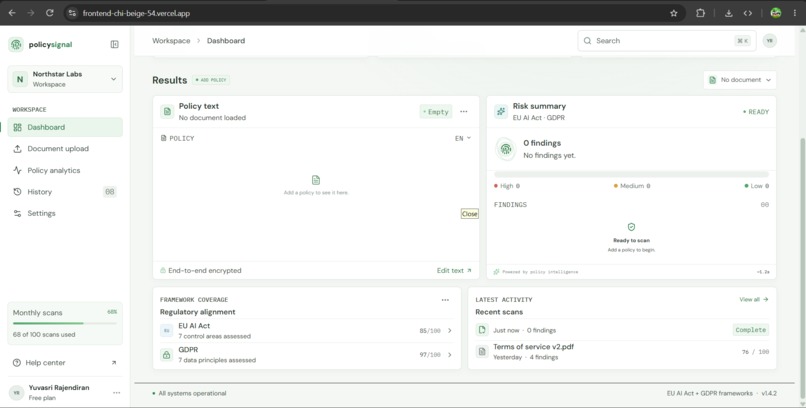Open Terms of service v2.pdf scan
This screenshot has width=806, height=408.
pos(622,352)
